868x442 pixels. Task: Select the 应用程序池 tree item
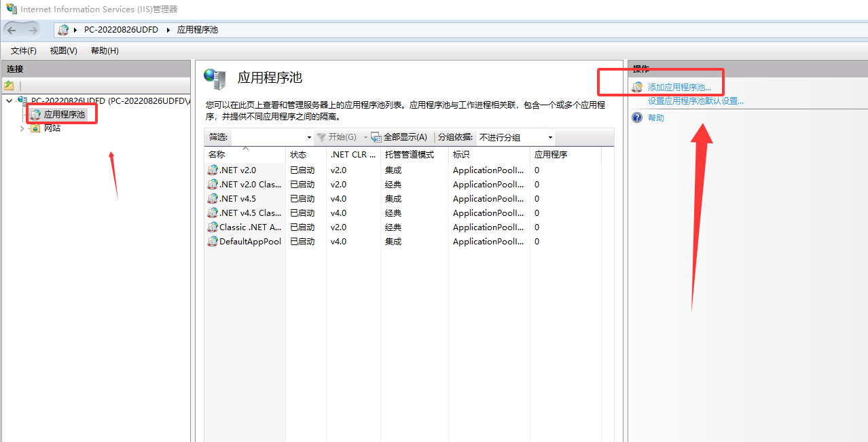click(x=65, y=115)
